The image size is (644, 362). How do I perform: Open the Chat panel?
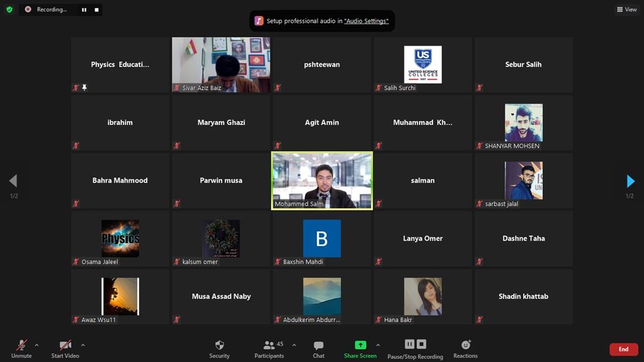tap(318, 349)
